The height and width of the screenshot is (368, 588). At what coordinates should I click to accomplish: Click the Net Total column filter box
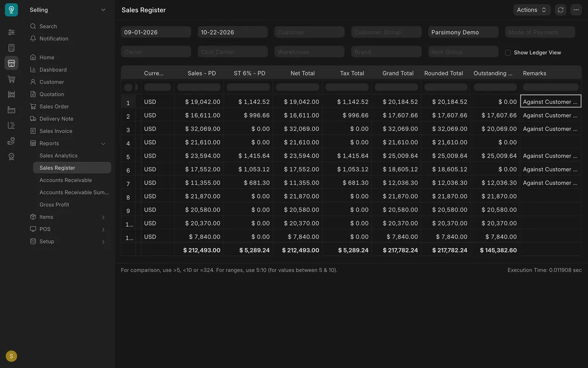(x=298, y=87)
